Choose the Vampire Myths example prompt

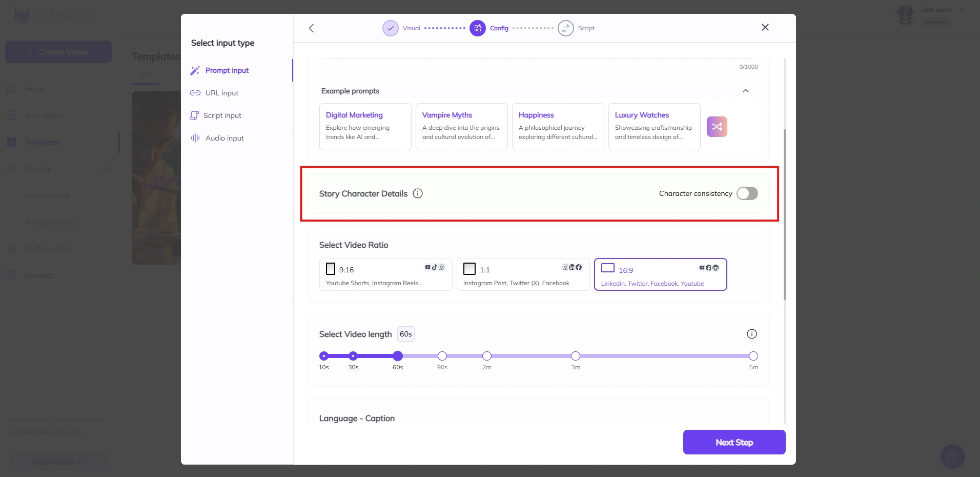click(462, 127)
